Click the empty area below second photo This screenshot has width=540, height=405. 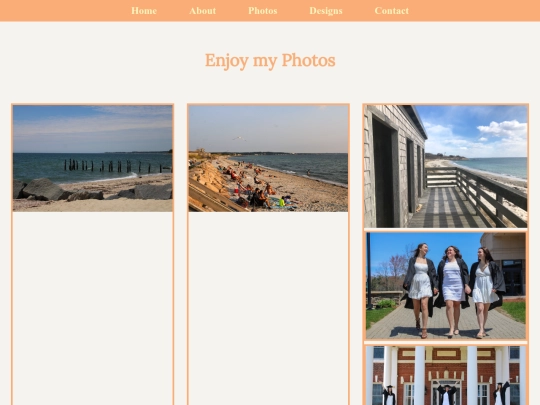click(x=268, y=308)
